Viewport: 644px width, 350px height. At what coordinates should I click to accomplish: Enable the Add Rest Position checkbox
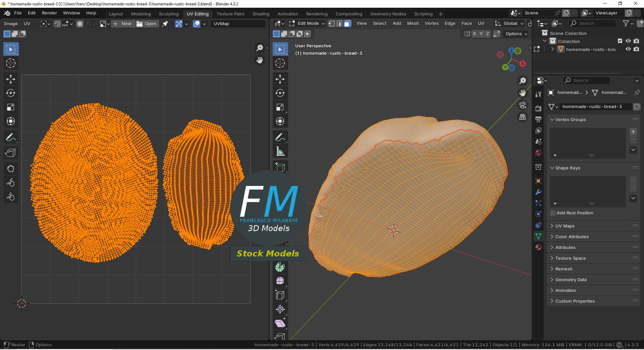(553, 213)
